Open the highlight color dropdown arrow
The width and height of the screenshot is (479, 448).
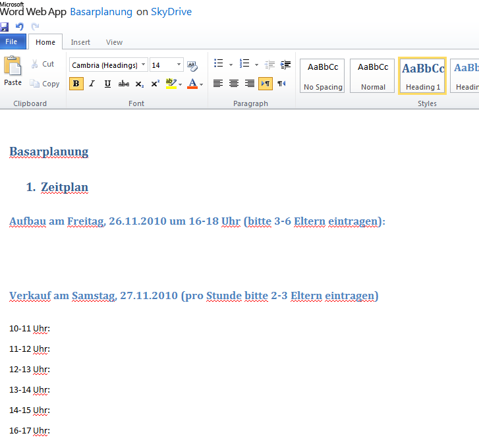(181, 84)
